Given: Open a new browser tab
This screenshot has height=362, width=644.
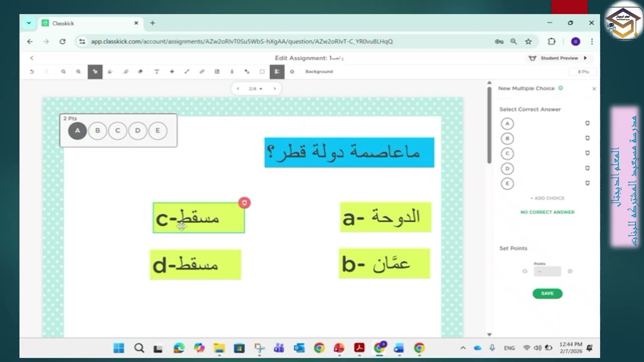Looking at the screenshot, I should [x=152, y=23].
